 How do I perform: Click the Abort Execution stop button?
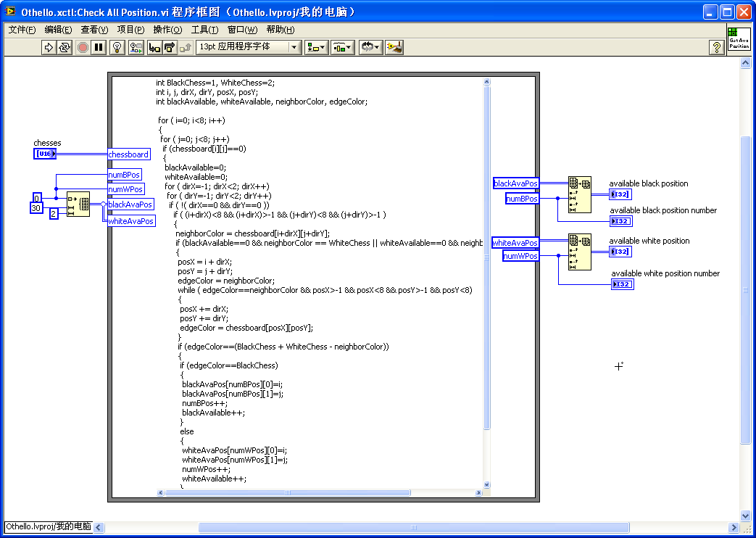[83, 47]
